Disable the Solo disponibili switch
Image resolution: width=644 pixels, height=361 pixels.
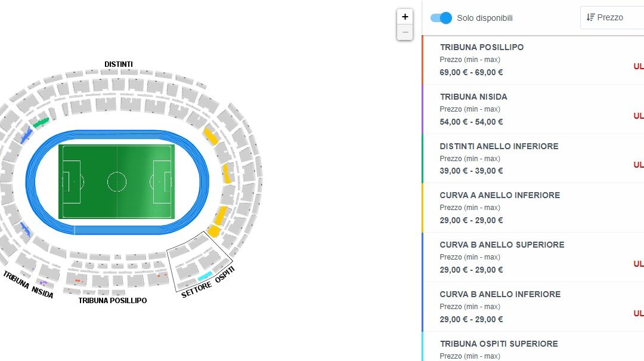click(x=441, y=18)
